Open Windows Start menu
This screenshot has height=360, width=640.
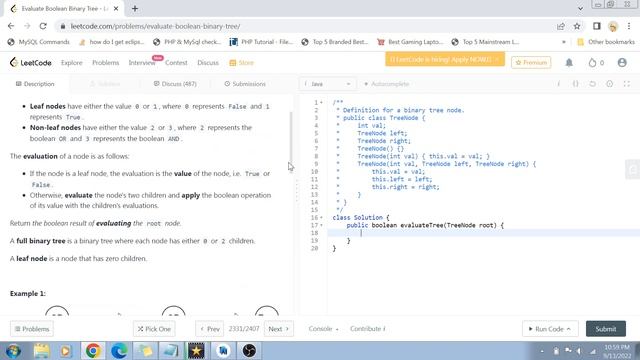pyautogui.click(x=13, y=351)
